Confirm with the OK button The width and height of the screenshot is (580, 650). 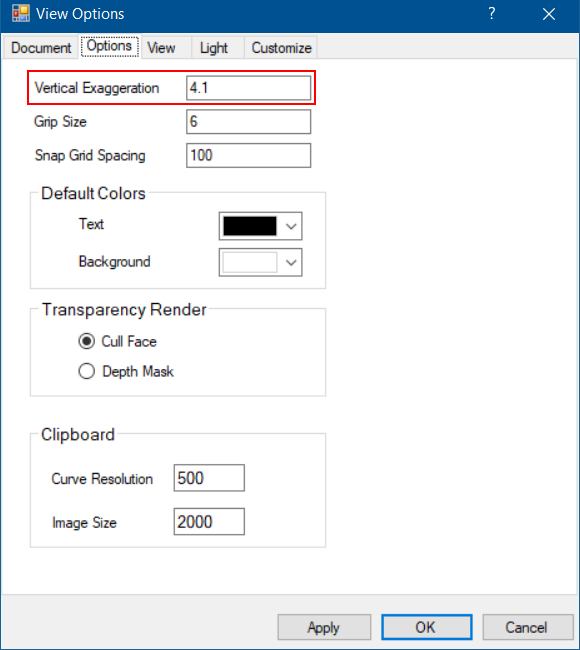[427, 627]
